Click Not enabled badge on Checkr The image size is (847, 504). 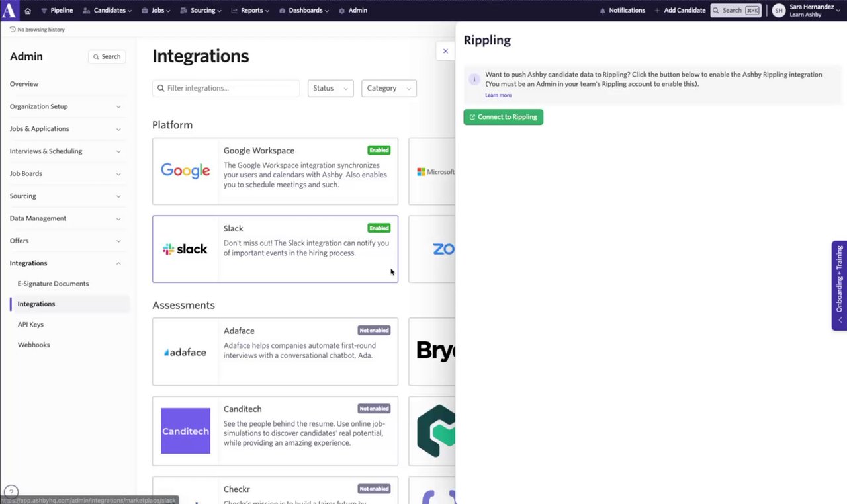[374, 489]
